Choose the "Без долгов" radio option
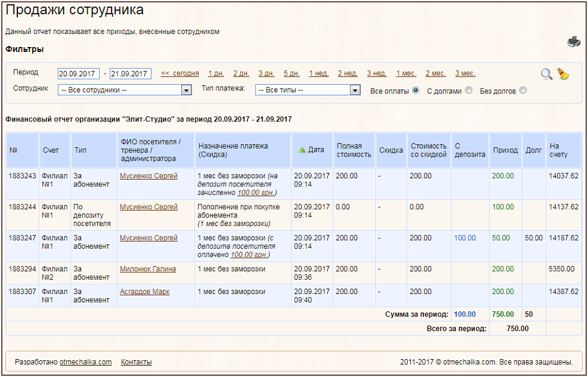The image size is (588, 377). [523, 90]
